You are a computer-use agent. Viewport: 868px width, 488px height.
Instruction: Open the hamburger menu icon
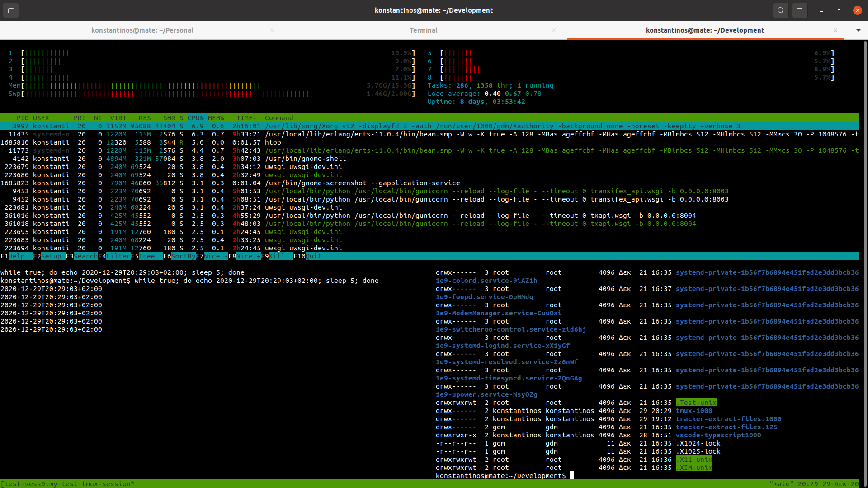(799, 10)
